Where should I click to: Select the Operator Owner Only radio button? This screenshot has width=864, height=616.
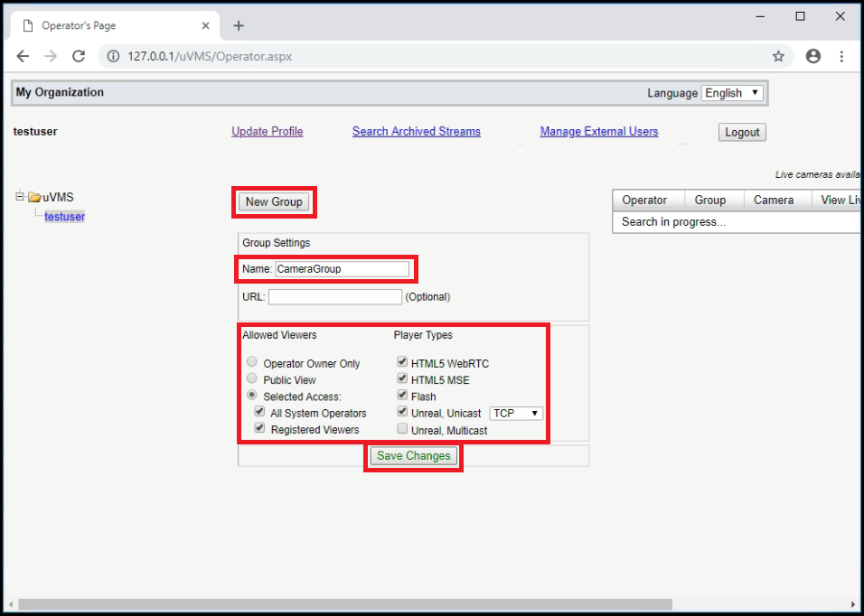[252, 362]
